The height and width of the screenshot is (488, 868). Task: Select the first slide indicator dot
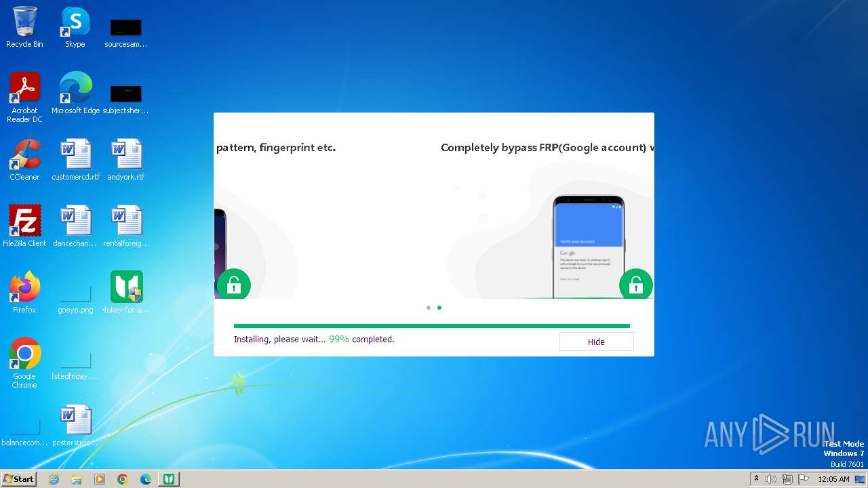pyautogui.click(x=429, y=308)
